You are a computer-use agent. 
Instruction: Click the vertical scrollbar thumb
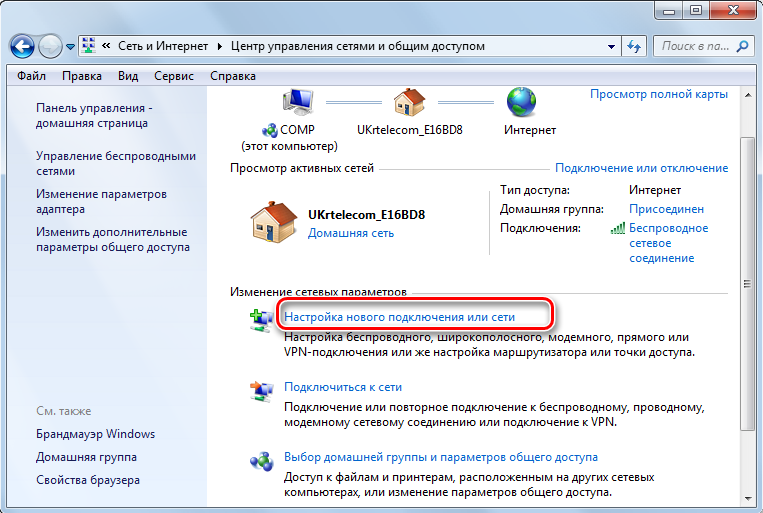click(747, 283)
